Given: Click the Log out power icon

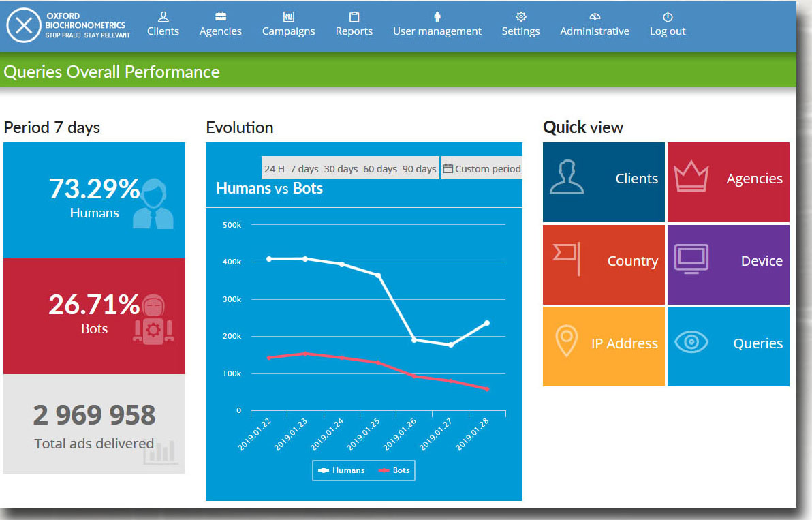Looking at the screenshot, I should point(668,16).
